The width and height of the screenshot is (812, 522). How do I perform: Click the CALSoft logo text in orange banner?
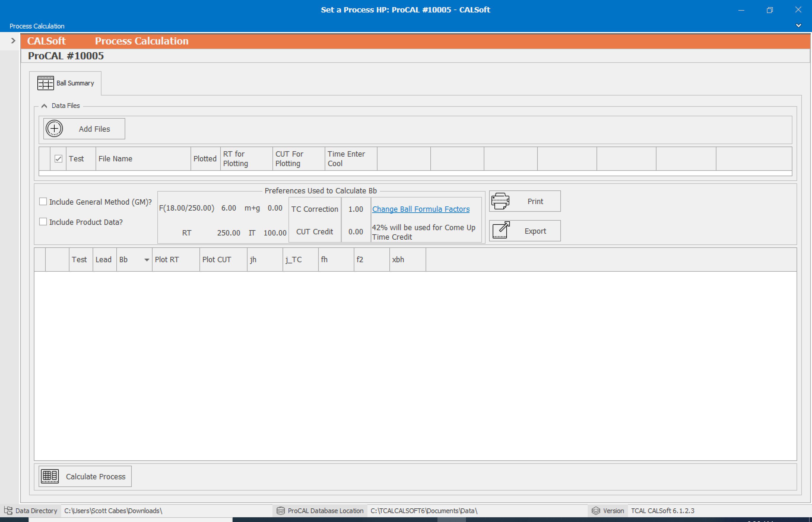tap(47, 41)
